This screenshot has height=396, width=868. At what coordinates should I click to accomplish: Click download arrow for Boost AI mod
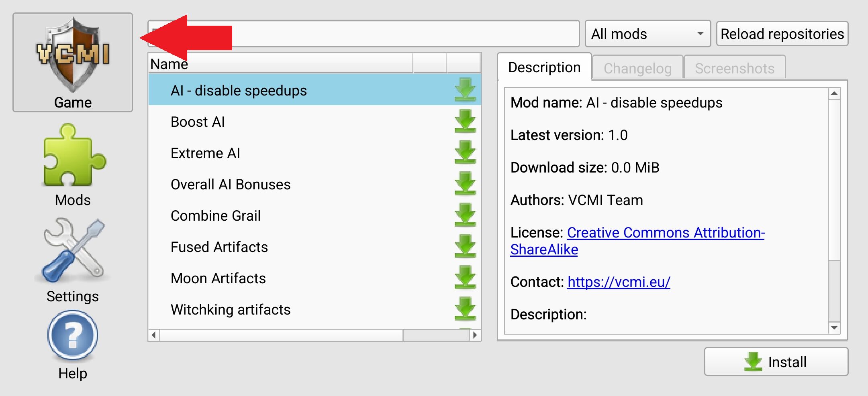(465, 122)
